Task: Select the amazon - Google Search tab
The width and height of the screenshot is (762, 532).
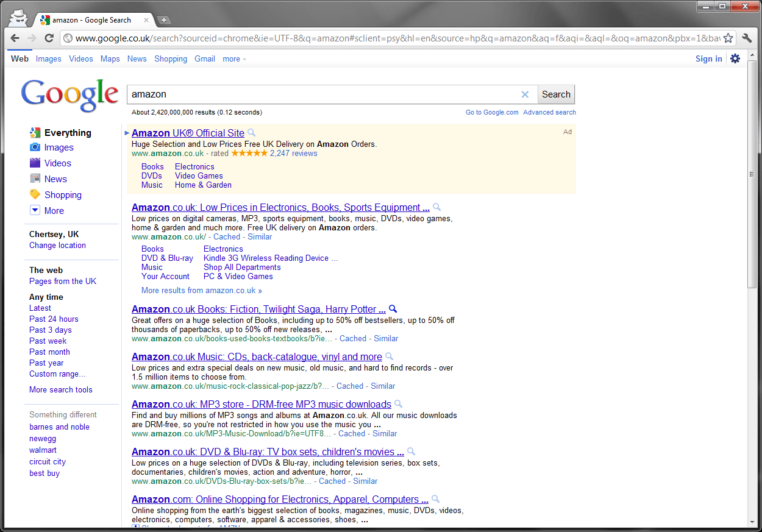Action: click(x=91, y=20)
